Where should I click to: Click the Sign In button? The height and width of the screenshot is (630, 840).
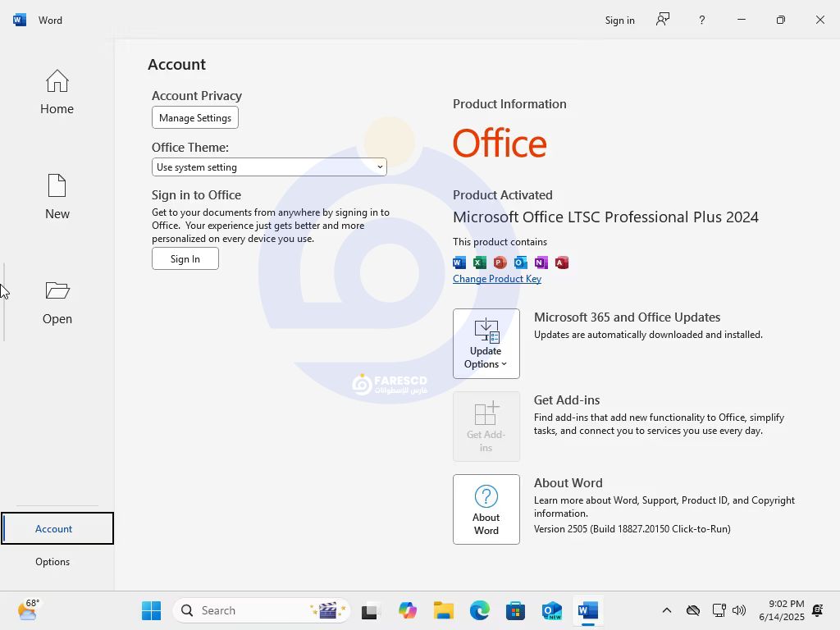[185, 258]
